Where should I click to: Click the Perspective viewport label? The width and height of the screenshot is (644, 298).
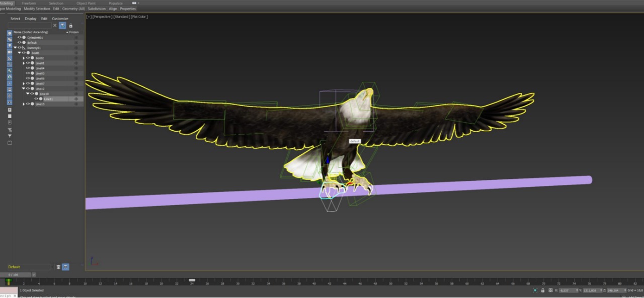[102, 17]
